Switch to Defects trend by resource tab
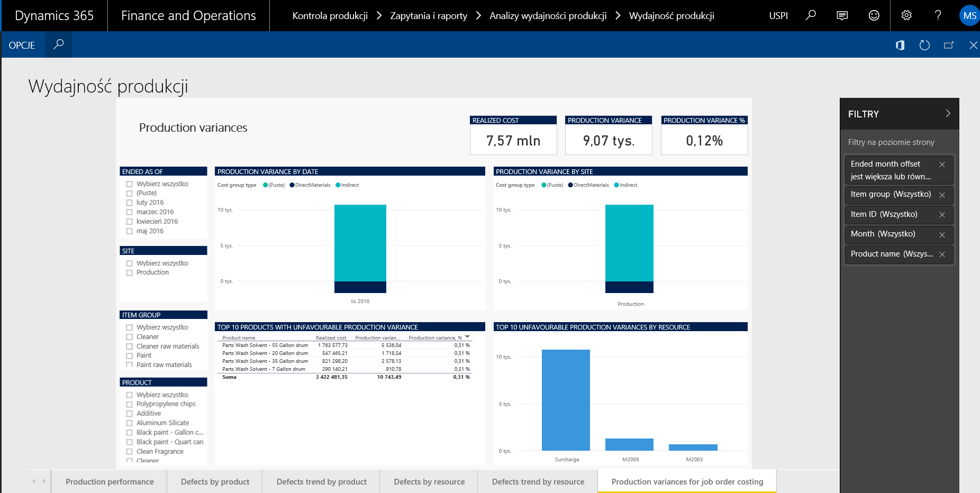Image resolution: width=980 pixels, height=493 pixels. (538, 481)
